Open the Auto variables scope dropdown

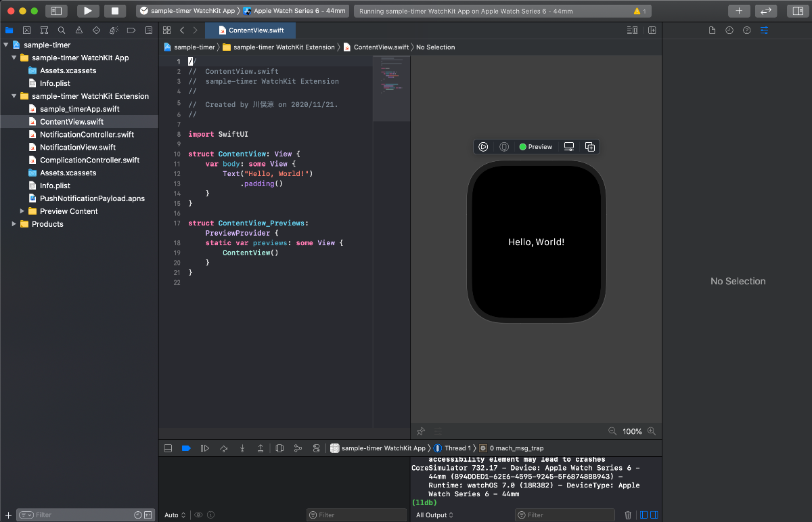[x=175, y=515]
